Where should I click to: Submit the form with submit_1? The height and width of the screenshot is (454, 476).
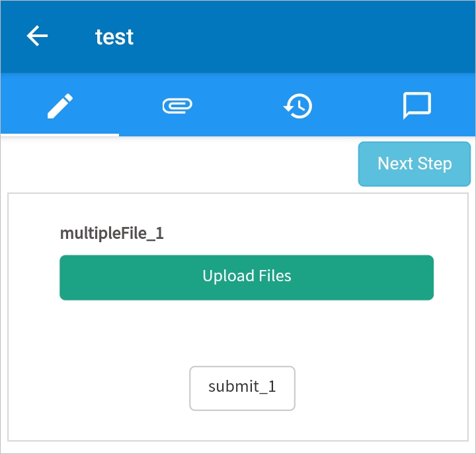point(242,388)
